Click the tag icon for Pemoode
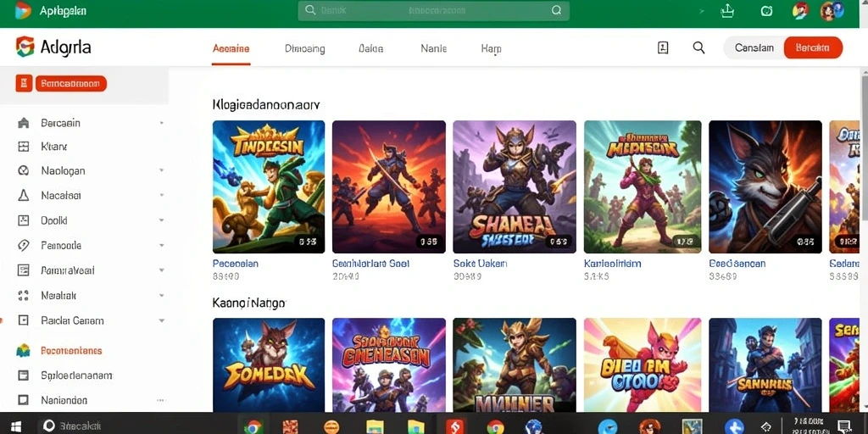 [x=23, y=245]
